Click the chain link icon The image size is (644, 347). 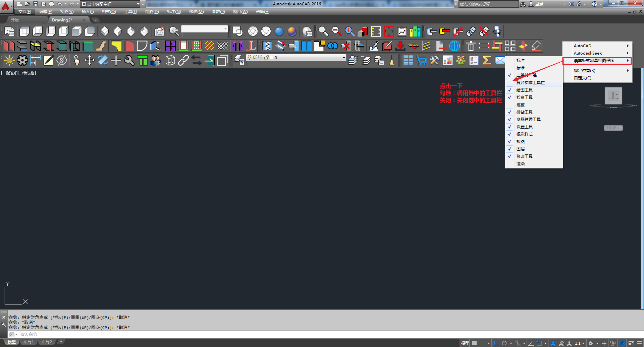point(183,60)
